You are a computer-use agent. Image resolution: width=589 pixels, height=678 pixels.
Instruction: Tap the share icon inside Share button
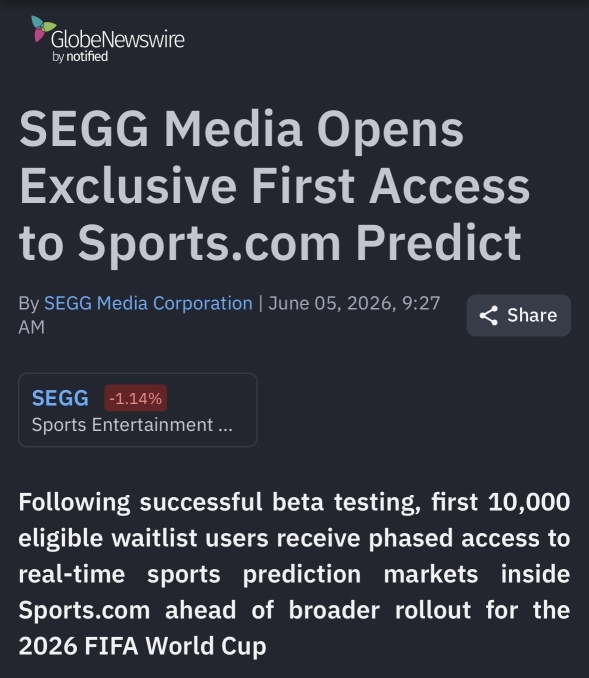489,316
